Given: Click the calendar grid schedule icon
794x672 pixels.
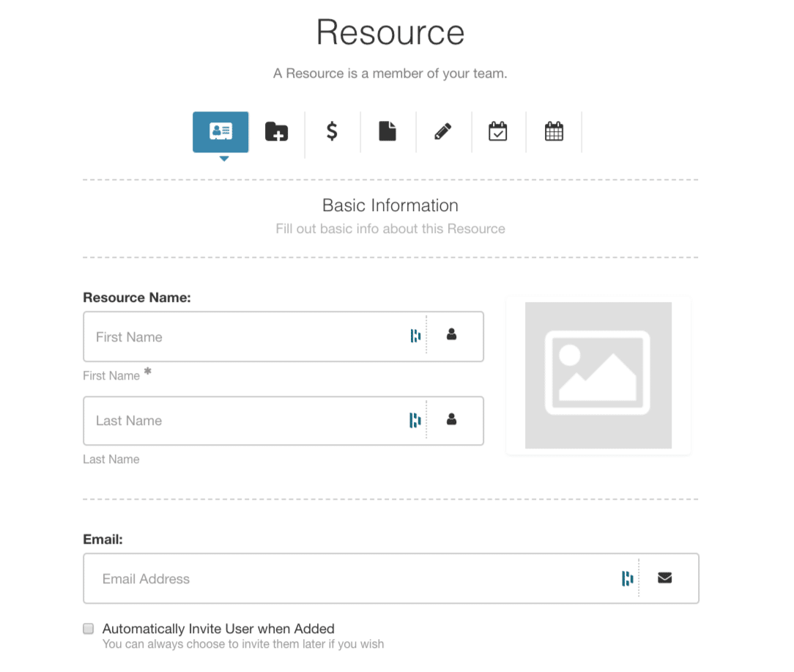Looking at the screenshot, I should (x=554, y=131).
